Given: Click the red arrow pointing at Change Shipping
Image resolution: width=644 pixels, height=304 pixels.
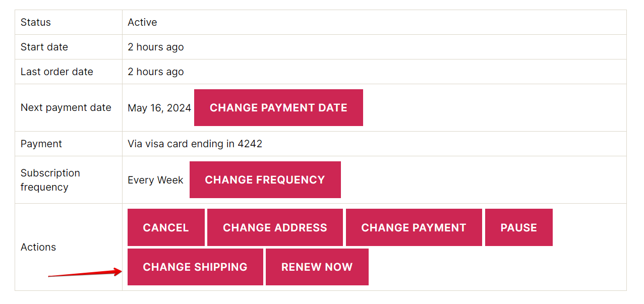Looking at the screenshot, I should point(85,273).
